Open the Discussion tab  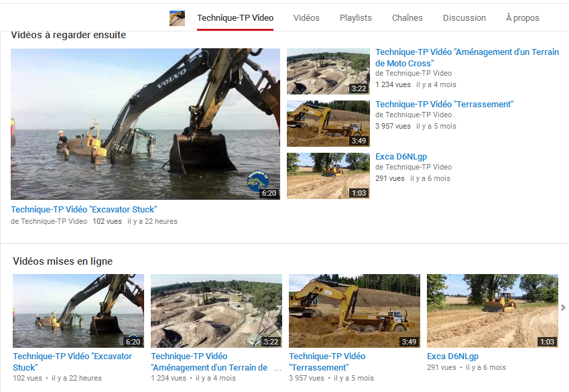coord(464,18)
